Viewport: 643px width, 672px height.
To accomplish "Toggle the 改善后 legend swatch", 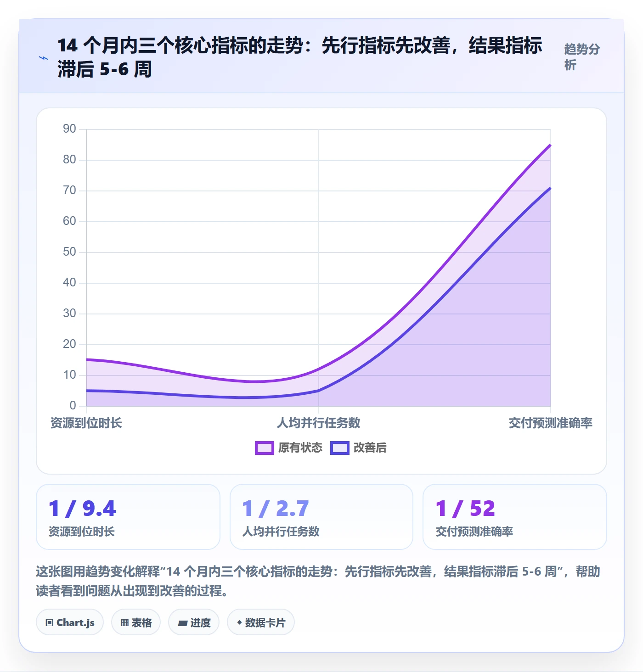I will 340,448.
